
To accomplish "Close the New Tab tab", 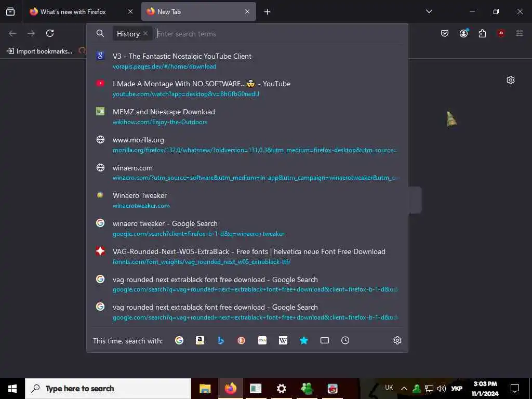I will tap(247, 12).
